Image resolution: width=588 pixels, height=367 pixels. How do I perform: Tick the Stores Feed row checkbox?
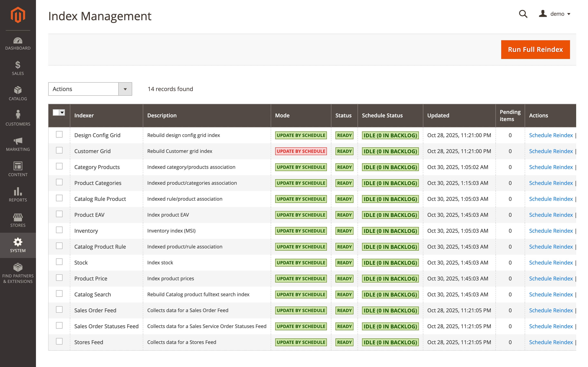click(x=59, y=341)
